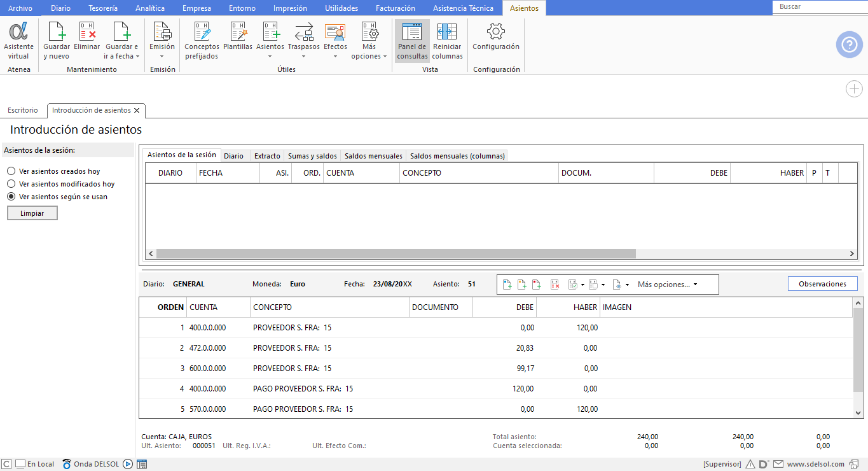Click the right scroll arrow of session grid
This screenshot has height=471, width=868.
point(852,253)
